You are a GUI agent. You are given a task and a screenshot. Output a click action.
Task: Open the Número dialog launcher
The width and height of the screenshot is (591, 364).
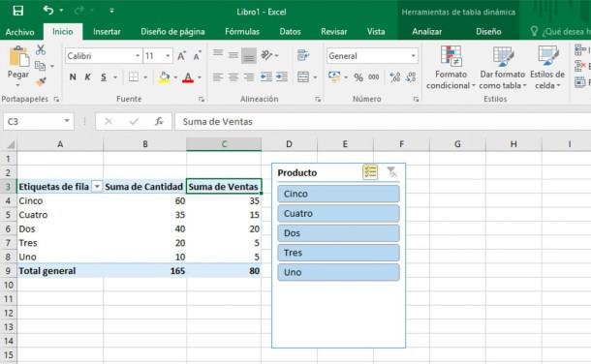416,100
